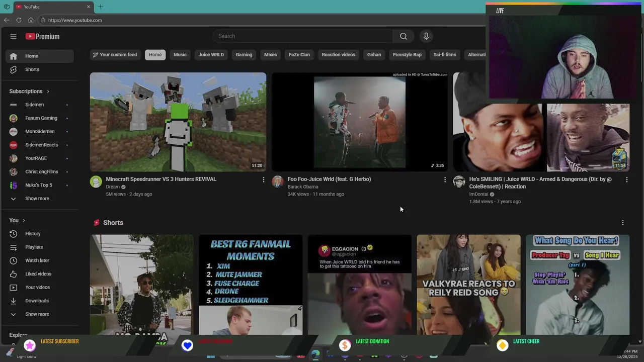Select the FaZe Clan filter chip
Viewport: 644px width, 362px height.
pos(299,55)
